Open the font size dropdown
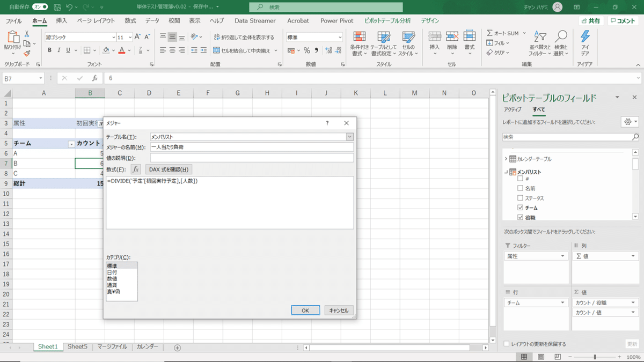This screenshot has height=362, width=644. (x=129, y=37)
